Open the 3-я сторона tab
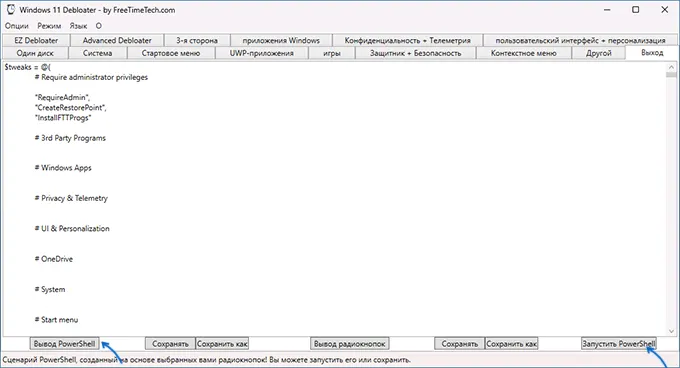This screenshot has width=680, height=368. [x=197, y=40]
